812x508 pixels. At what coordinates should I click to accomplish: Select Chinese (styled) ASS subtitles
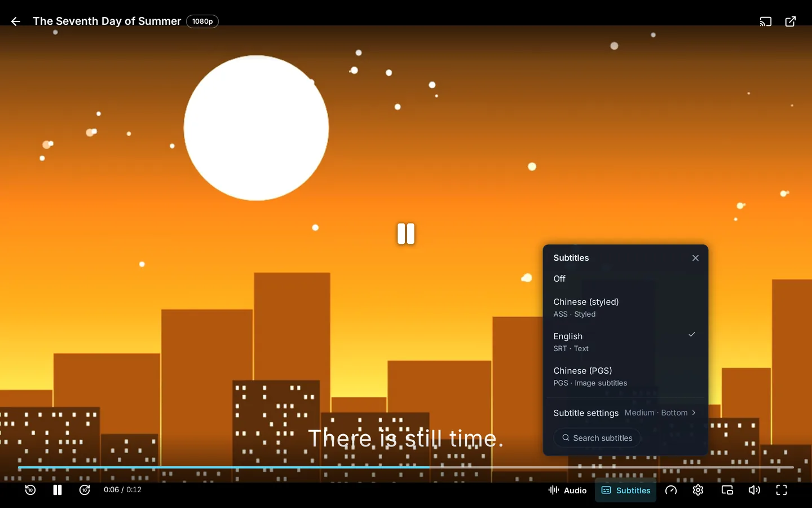(625, 308)
